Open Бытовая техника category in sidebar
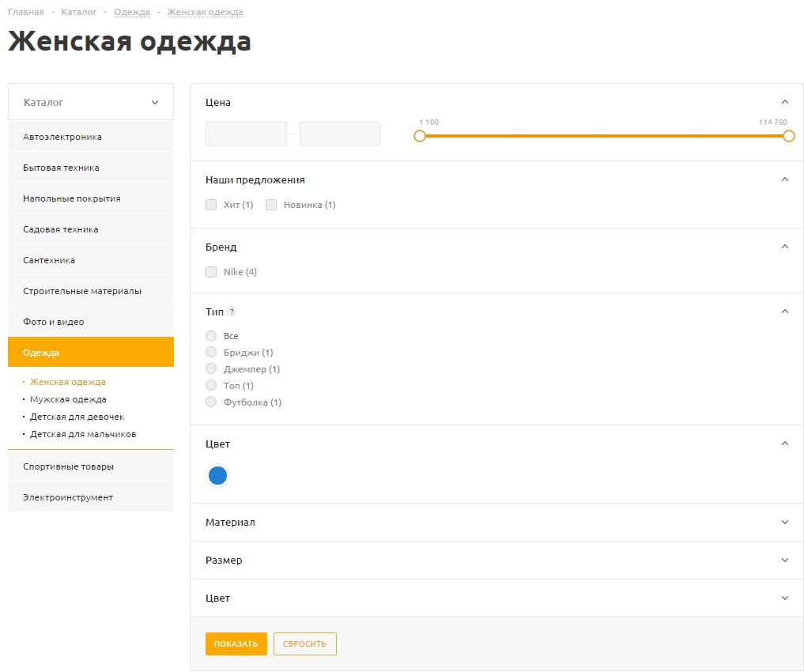804x672 pixels. click(61, 168)
